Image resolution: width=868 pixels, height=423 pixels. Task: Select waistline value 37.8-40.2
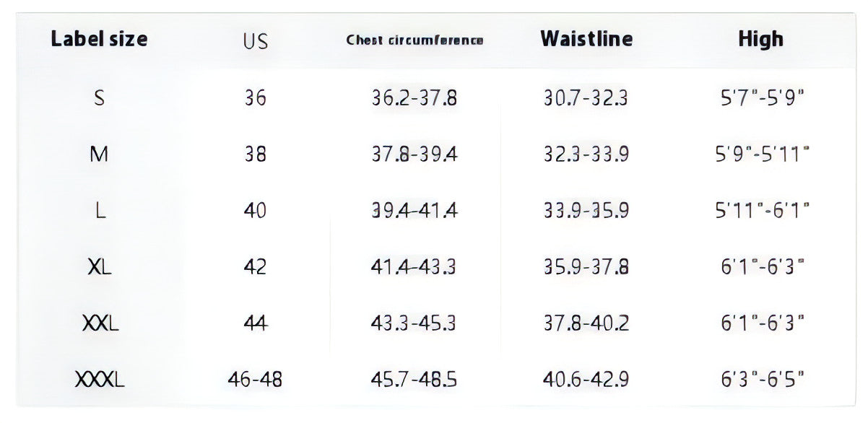coord(586,323)
